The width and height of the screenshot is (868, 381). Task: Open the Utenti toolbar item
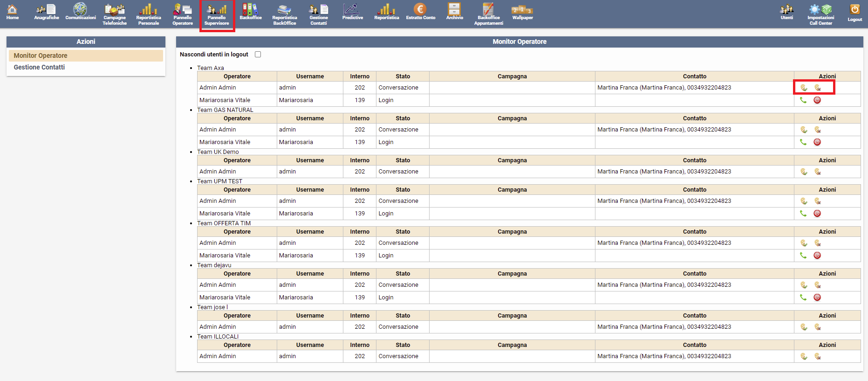pyautogui.click(x=786, y=12)
